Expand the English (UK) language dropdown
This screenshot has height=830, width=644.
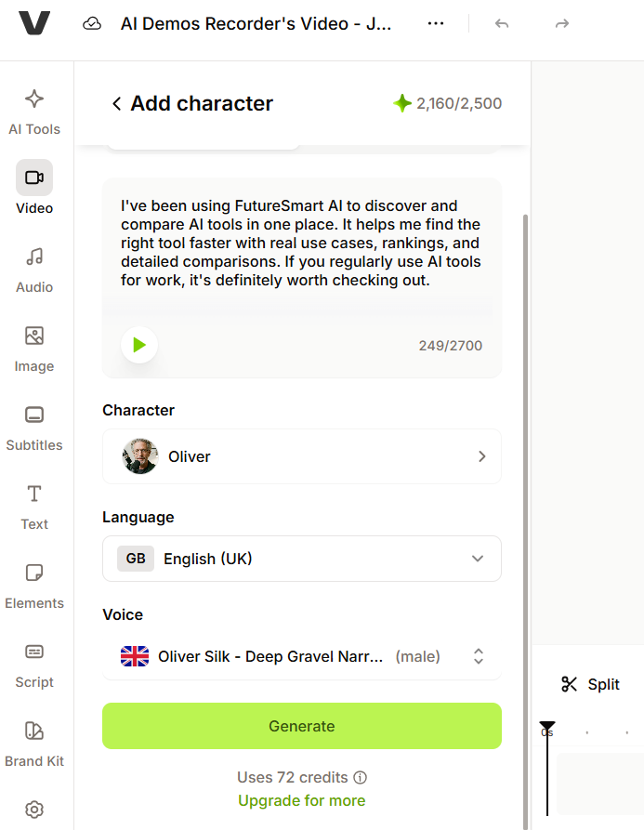[302, 559]
